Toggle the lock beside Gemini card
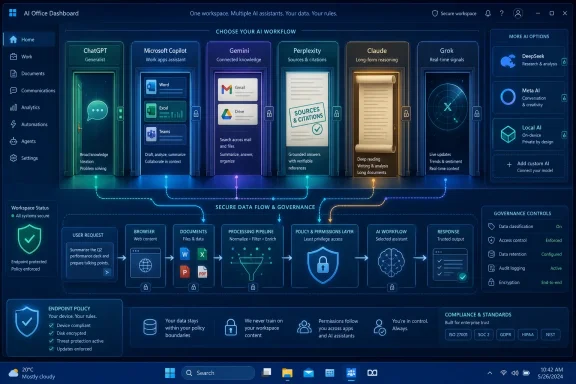The image size is (576, 384). coord(269,114)
